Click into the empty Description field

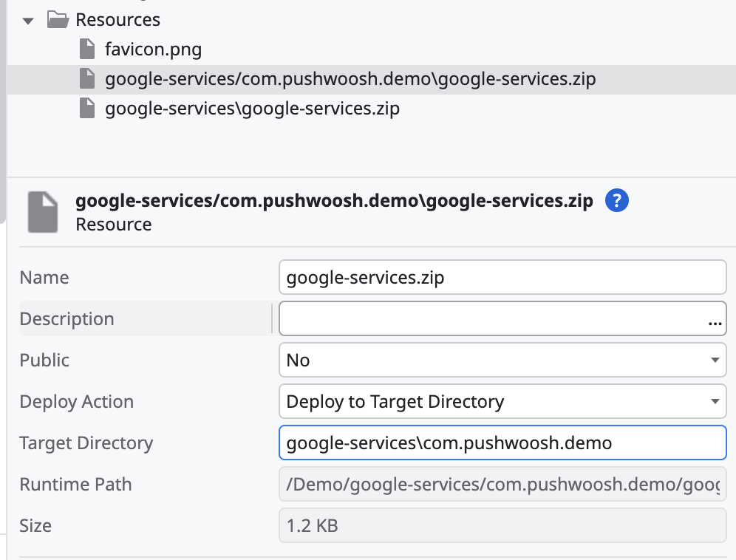point(488,319)
